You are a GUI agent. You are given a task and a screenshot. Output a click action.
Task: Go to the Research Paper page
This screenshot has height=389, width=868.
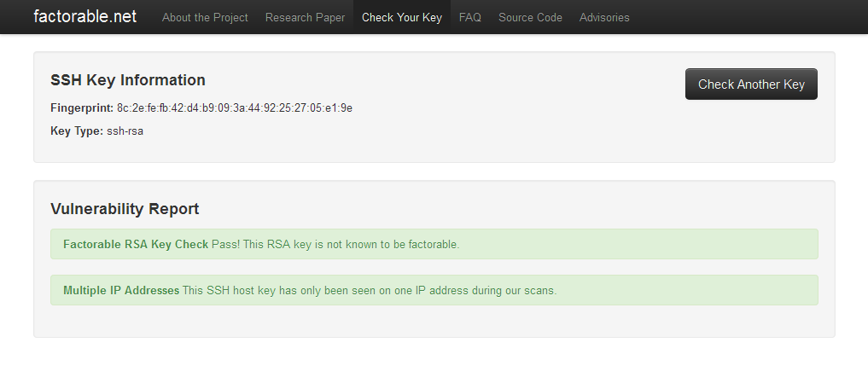tap(305, 17)
